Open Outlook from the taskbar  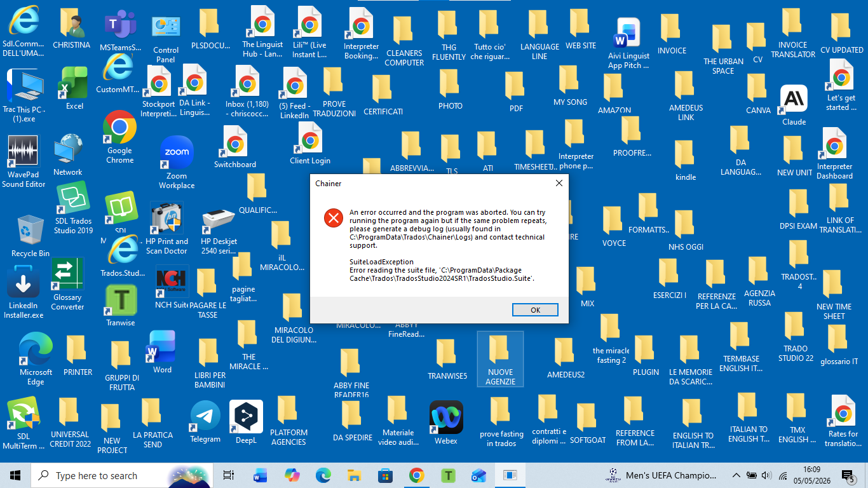[478, 475]
